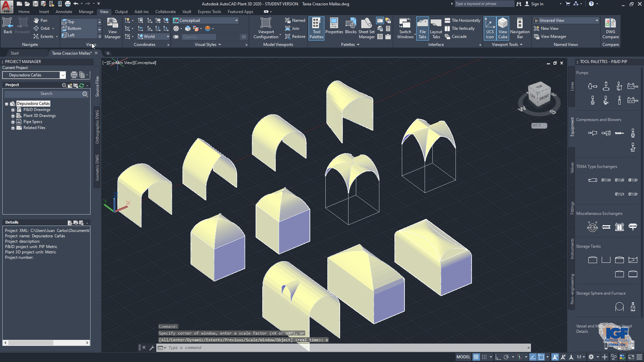Click Restore viewports
Screen dimensions: 644x362
[x=295, y=37]
